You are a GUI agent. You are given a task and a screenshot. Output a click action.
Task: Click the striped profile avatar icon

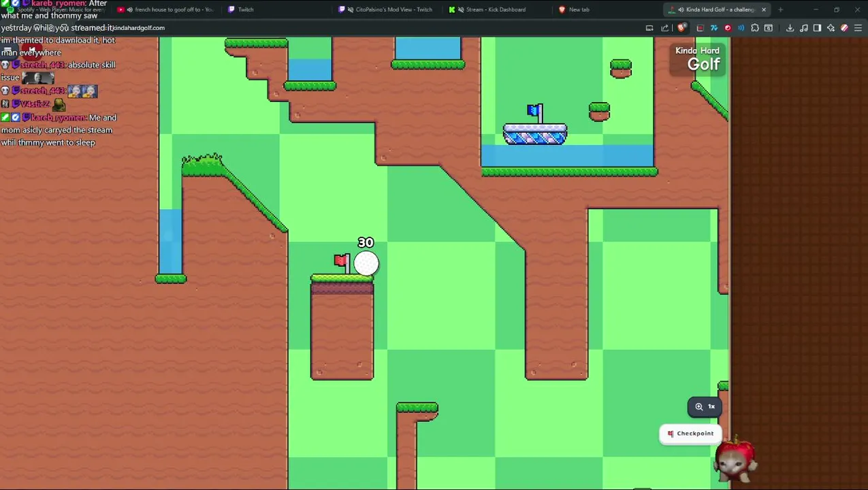844,28
